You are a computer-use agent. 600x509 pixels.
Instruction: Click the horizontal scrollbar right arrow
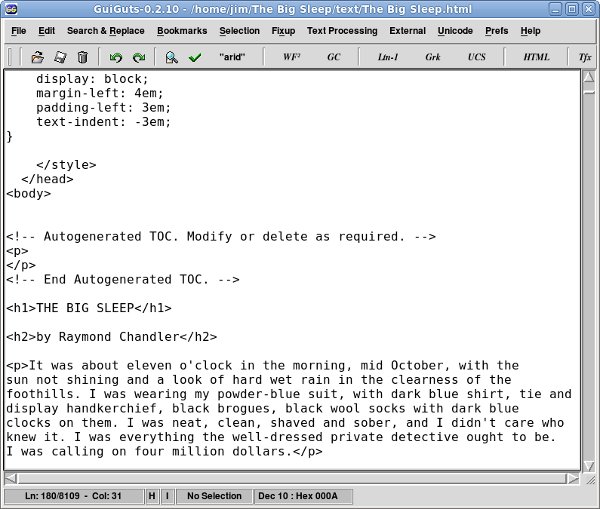point(573,478)
